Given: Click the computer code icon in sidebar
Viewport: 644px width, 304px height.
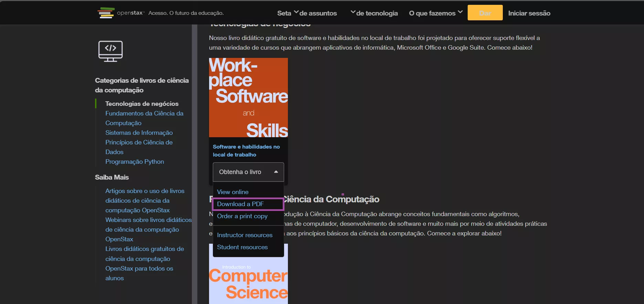Looking at the screenshot, I should pos(111,51).
